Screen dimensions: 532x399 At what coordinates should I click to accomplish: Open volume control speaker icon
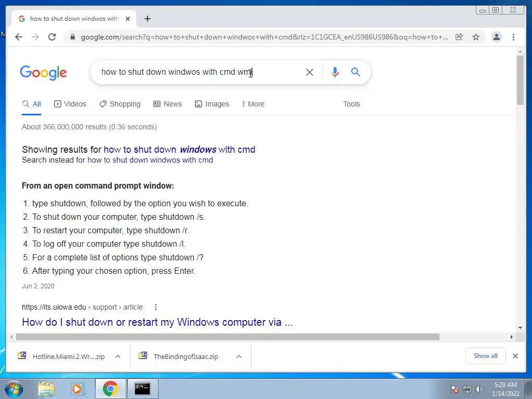(480, 389)
